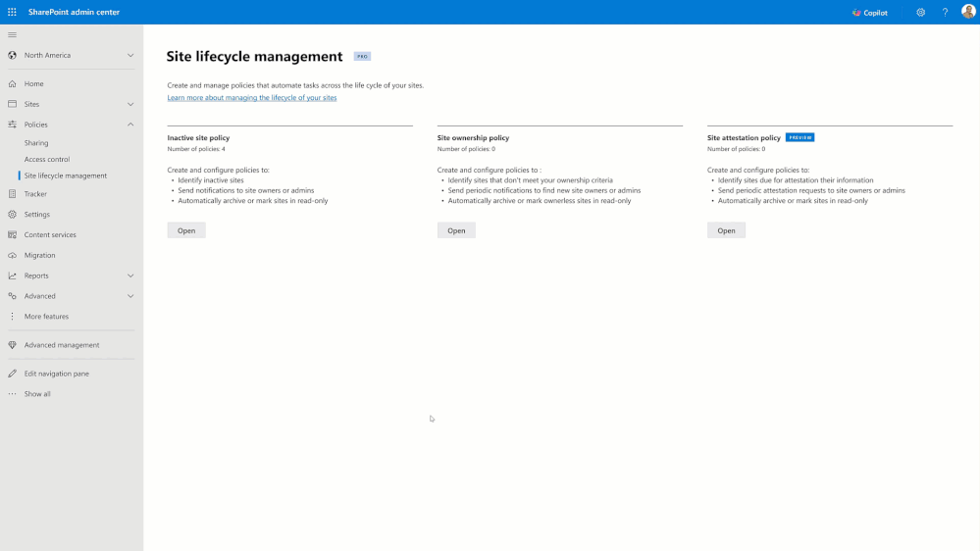Click Site attestation policy heading
980x551 pixels.
(744, 137)
